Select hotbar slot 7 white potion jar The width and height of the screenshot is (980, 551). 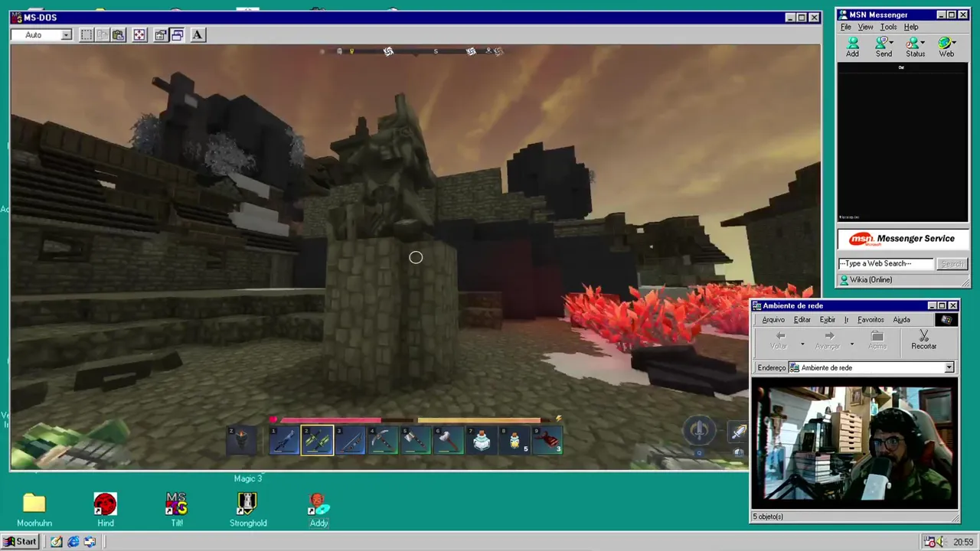[482, 441]
